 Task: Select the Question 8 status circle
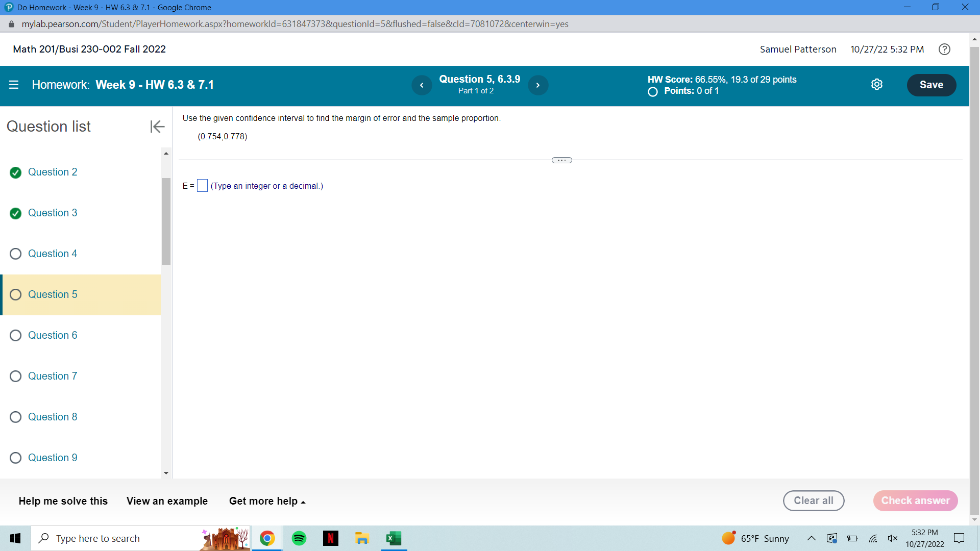tap(15, 417)
